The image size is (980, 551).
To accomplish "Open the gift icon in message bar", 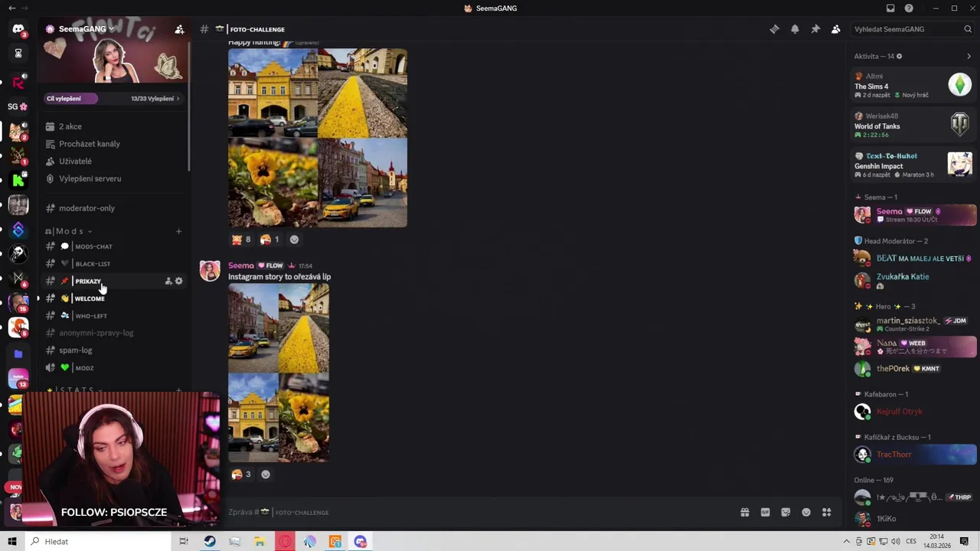I will pyautogui.click(x=744, y=512).
